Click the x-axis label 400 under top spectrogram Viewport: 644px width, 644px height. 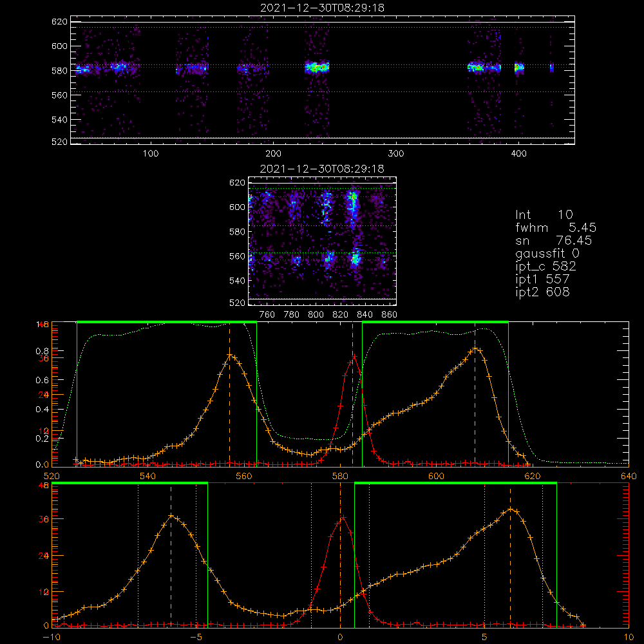tap(518, 154)
